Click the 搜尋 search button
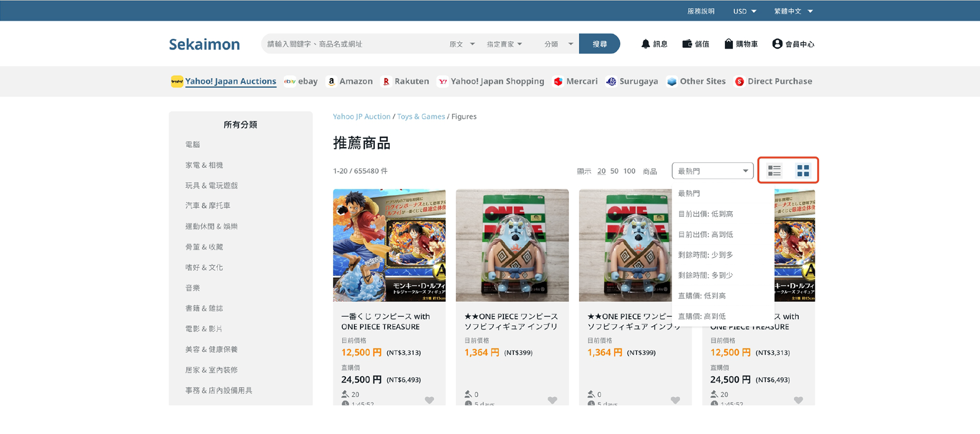 (x=599, y=44)
